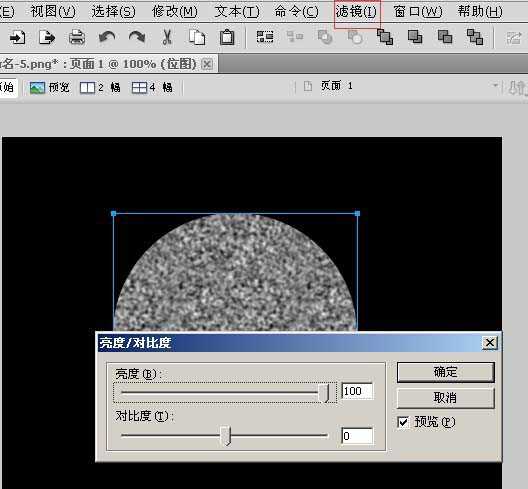The height and width of the screenshot is (489, 528).
Task: Click the Redo arrow icon
Action: point(137,37)
